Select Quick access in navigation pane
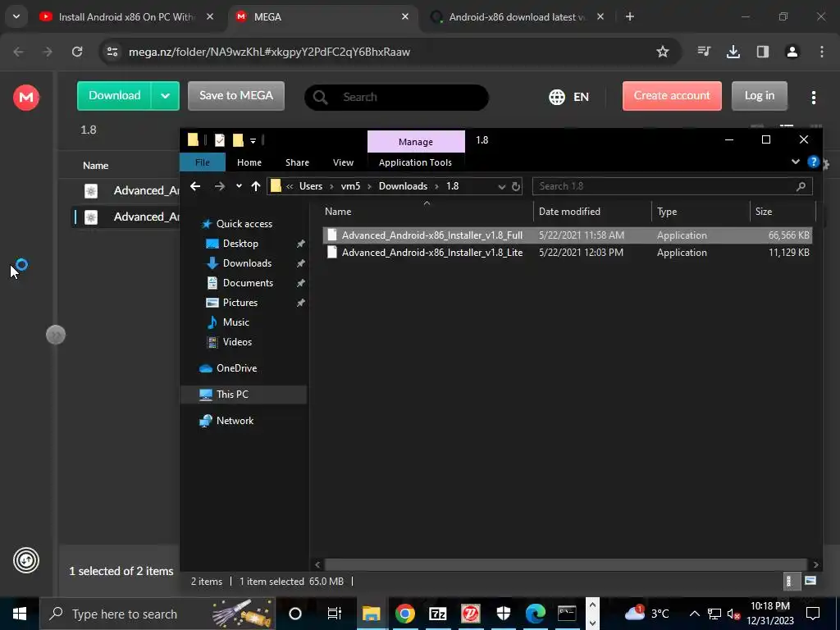 pos(244,224)
